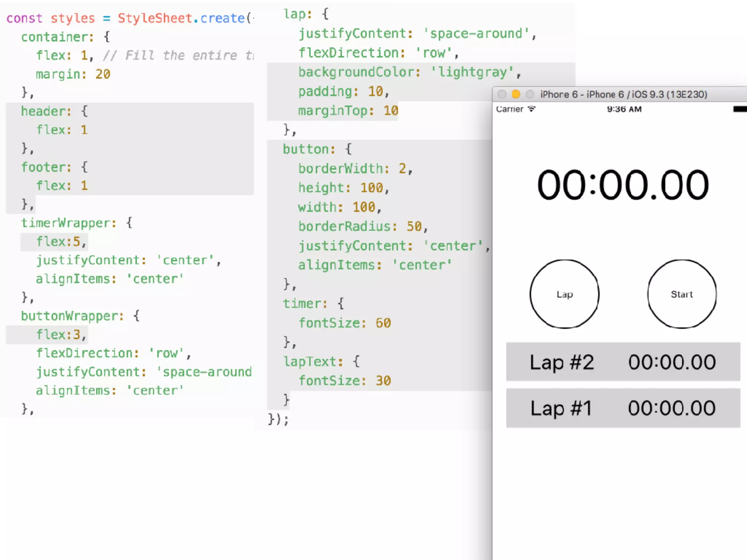Click the highlighted flex:5 line in timerWrapper
Viewport: 747px width, 560px height.
coord(61,242)
